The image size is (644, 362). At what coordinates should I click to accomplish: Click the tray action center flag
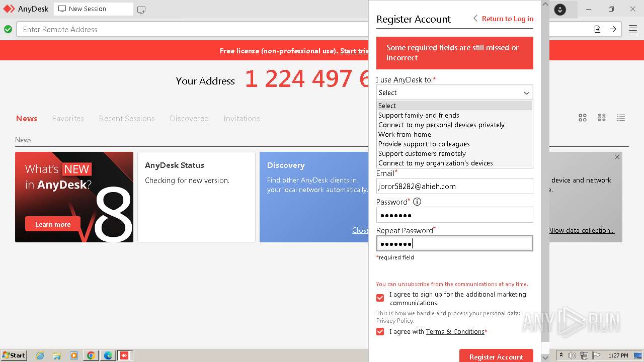(596, 355)
